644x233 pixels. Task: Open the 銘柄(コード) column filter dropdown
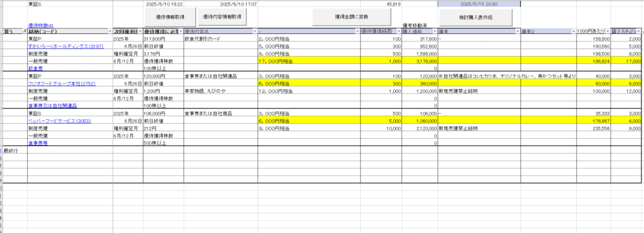click(109, 31)
